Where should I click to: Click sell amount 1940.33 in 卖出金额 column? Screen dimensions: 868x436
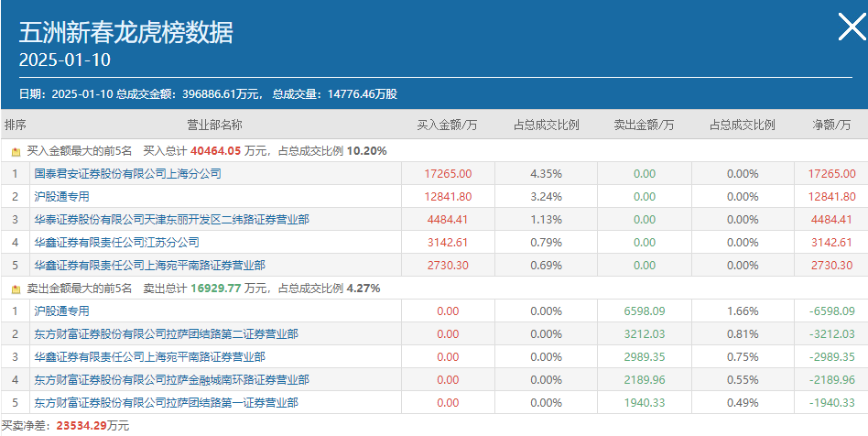click(x=645, y=403)
